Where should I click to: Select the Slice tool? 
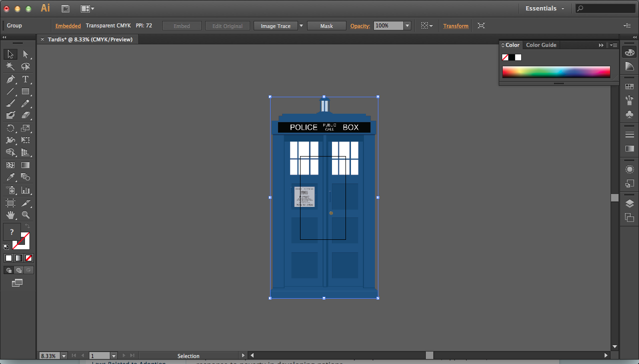(x=25, y=203)
